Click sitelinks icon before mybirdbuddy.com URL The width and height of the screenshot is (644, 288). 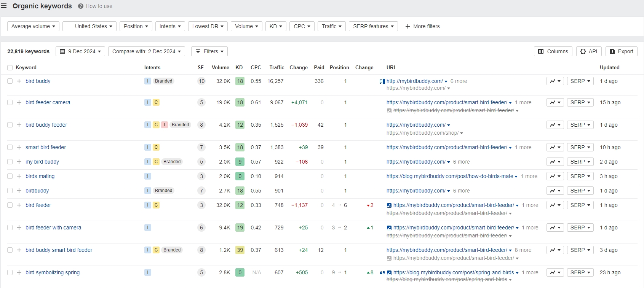tap(382, 81)
